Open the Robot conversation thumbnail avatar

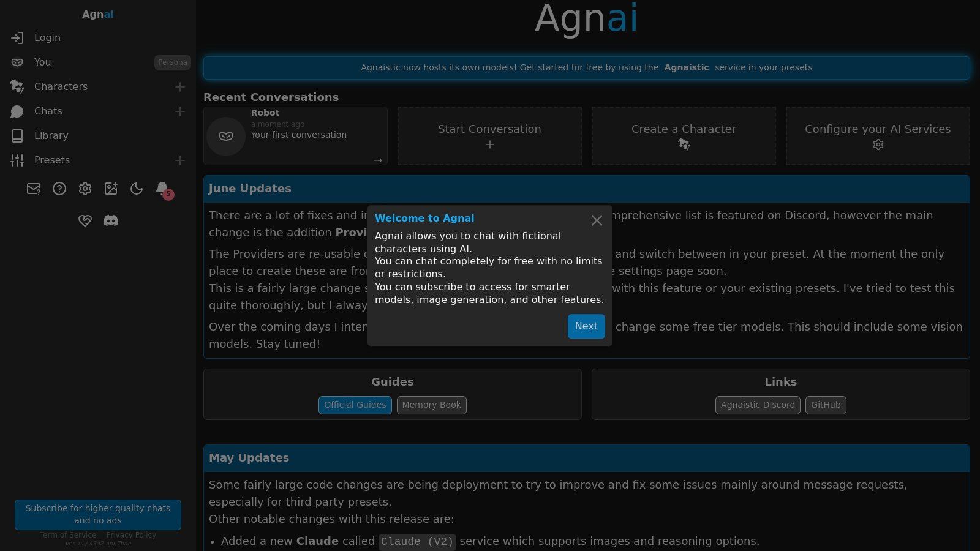[x=225, y=136]
